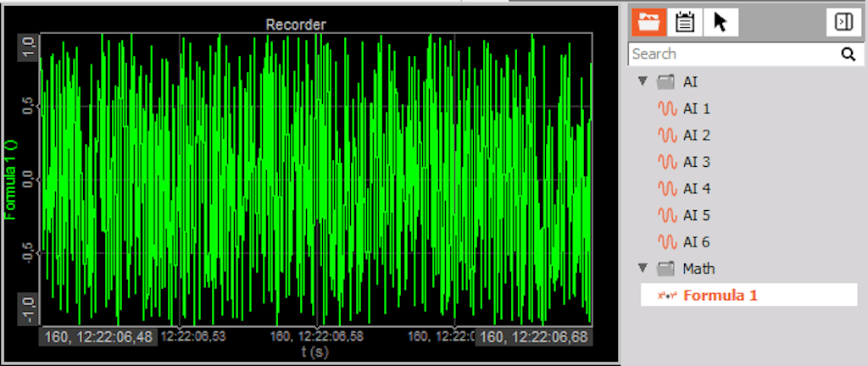Viewport: 868px width, 366px height.
Task: Click the AI 5 waveform icon
Action: pyautogui.click(x=668, y=215)
